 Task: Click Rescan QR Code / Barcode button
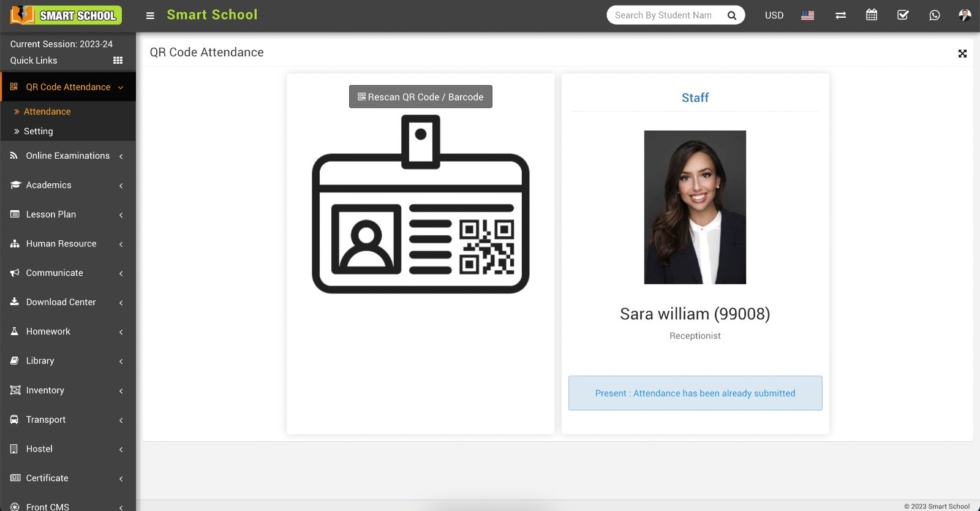click(x=420, y=97)
